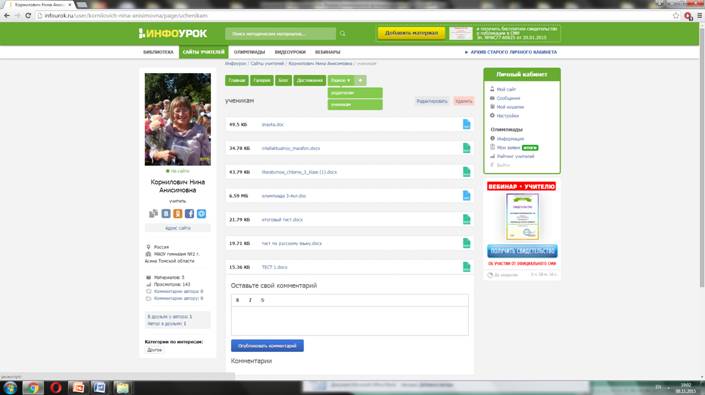705x395 pixels.
Task: Open the blue file icon for the 49.5 KB document
Action: [466, 124]
